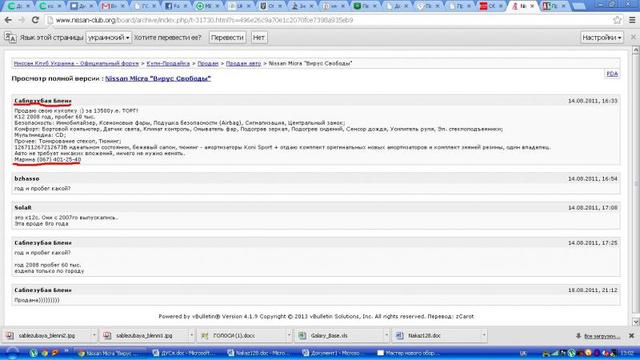This screenshot has width=640, height=360.
Task: Click username bzbasso in the second post
Action: [27, 179]
